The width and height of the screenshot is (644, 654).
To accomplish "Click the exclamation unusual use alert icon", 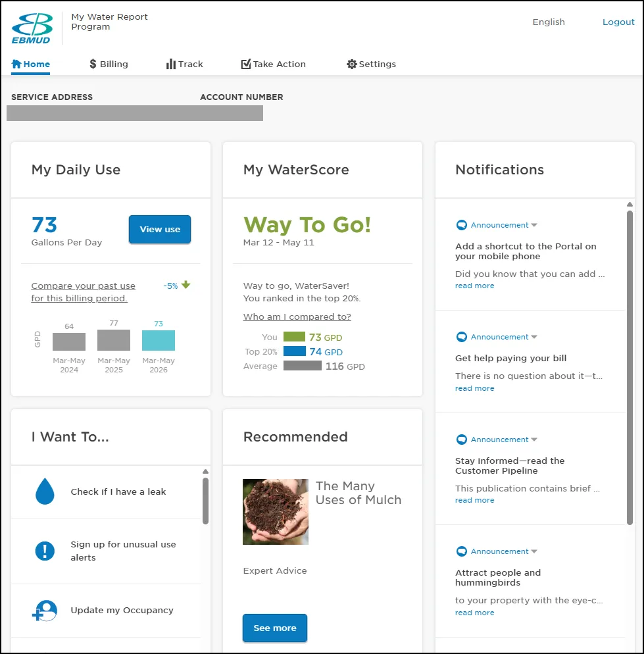I will [x=45, y=551].
